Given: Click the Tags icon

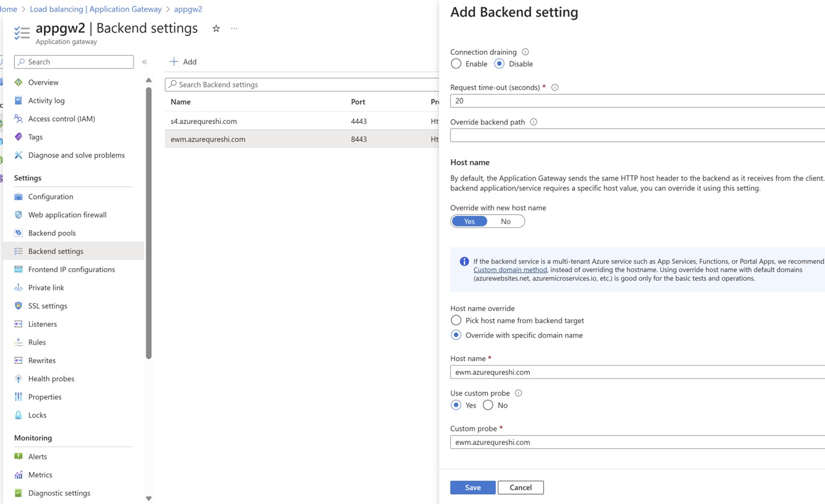Looking at the screenshot, I should (x=19, y=137).
